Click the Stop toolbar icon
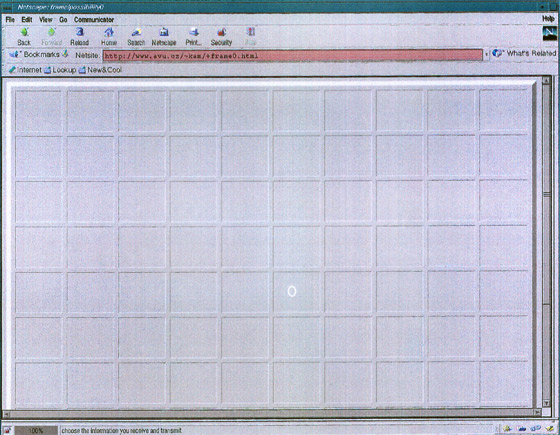The width and height of the screenshot is (560, 435). pyautogui.click(x=251, y=36)
